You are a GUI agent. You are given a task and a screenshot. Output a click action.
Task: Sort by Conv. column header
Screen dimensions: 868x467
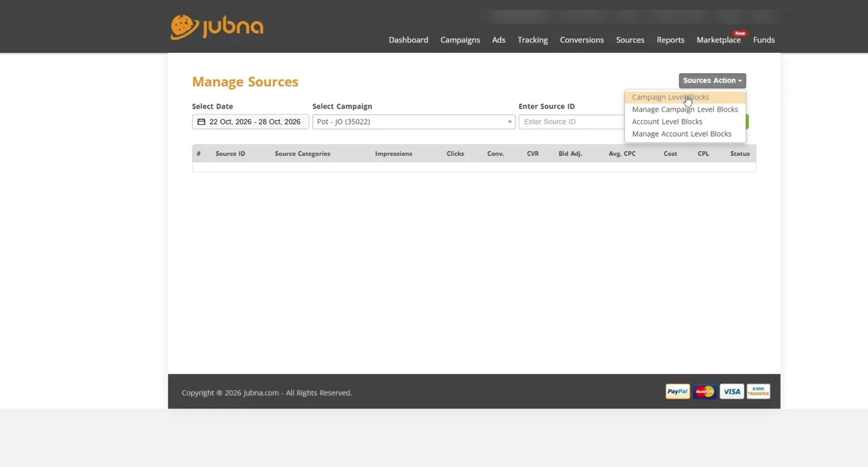(496, 154)
